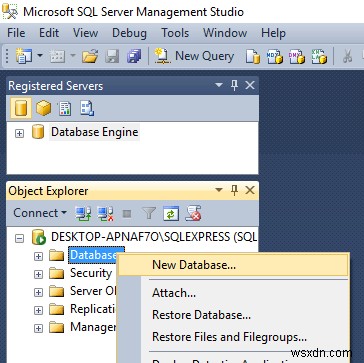The height and width of the screenshot is (363, 364).
Task: Select the Database Engine tree item
Action: tap(94, 132)
